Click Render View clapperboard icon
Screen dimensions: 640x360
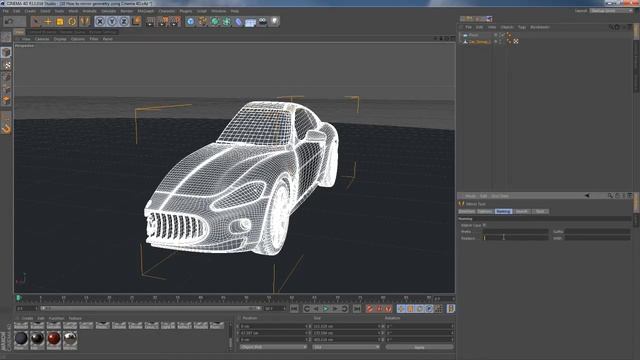point(150,21)
